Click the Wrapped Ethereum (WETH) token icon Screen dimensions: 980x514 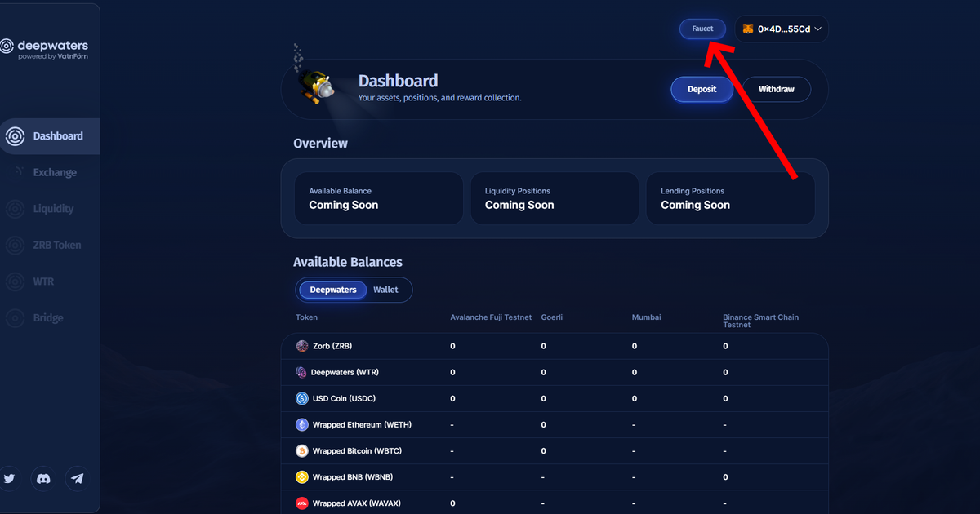[302, 424]
